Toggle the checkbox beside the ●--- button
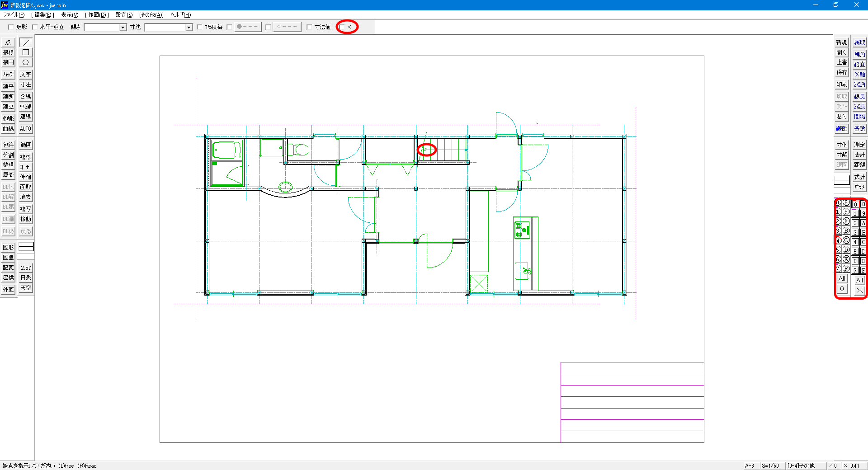Viewport: 868px width, 470px height. [x=229, y=27]
